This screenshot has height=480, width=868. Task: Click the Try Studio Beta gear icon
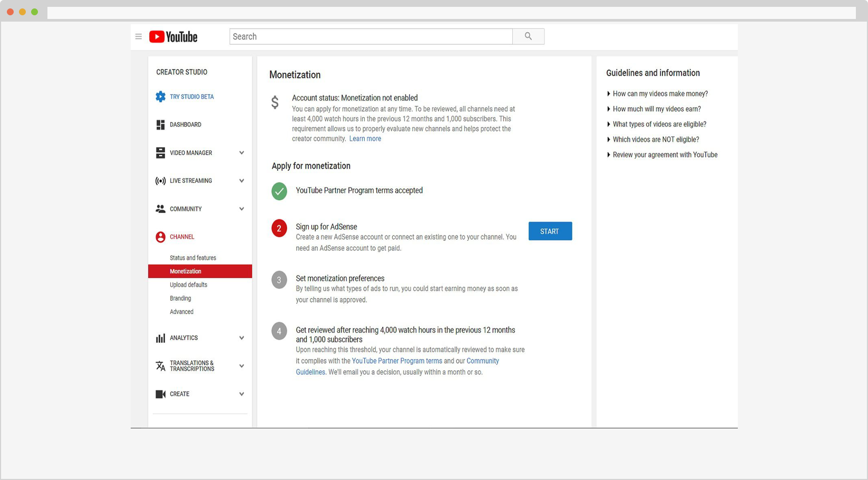tap(160, 97)
